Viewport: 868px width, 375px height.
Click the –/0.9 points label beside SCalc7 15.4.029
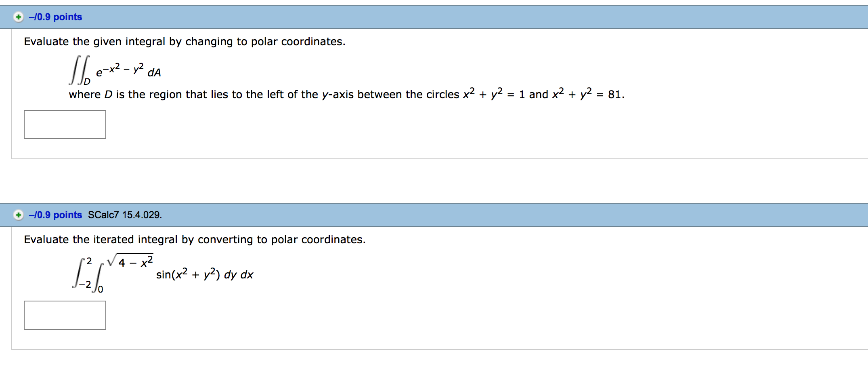[x=55, y=215]
